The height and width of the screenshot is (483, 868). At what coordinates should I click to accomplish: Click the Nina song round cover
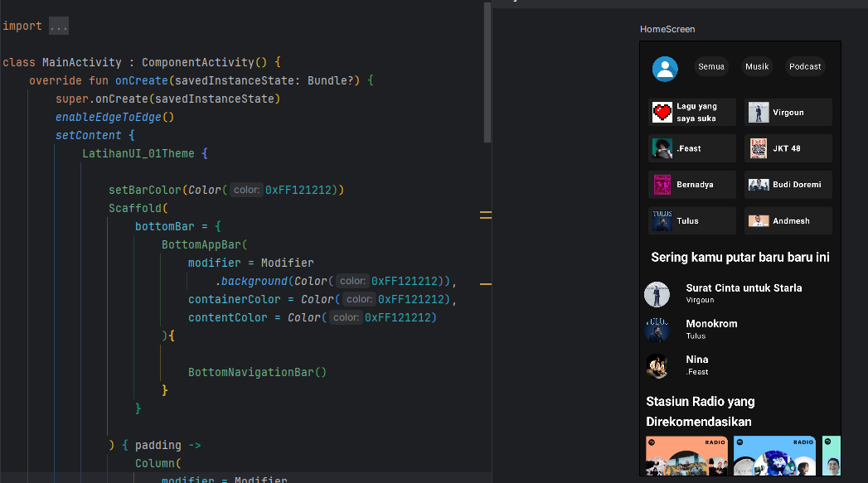[657, 366]
